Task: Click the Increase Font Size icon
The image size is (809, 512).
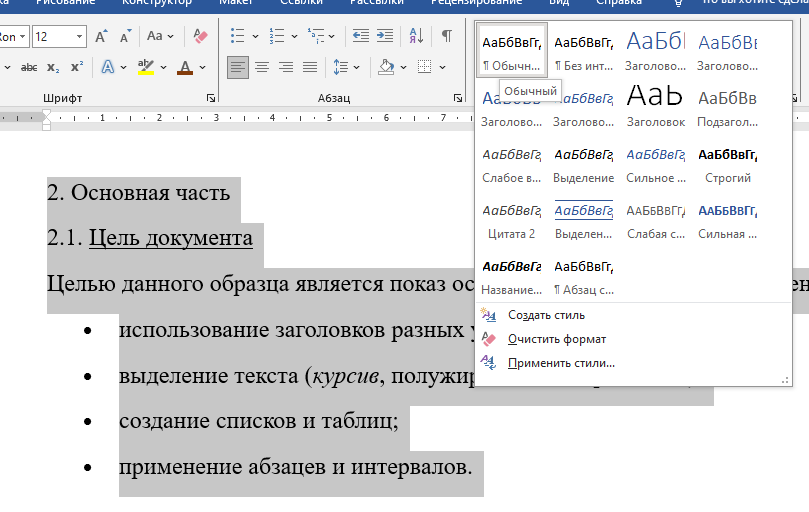Action: tap(101, 37)
